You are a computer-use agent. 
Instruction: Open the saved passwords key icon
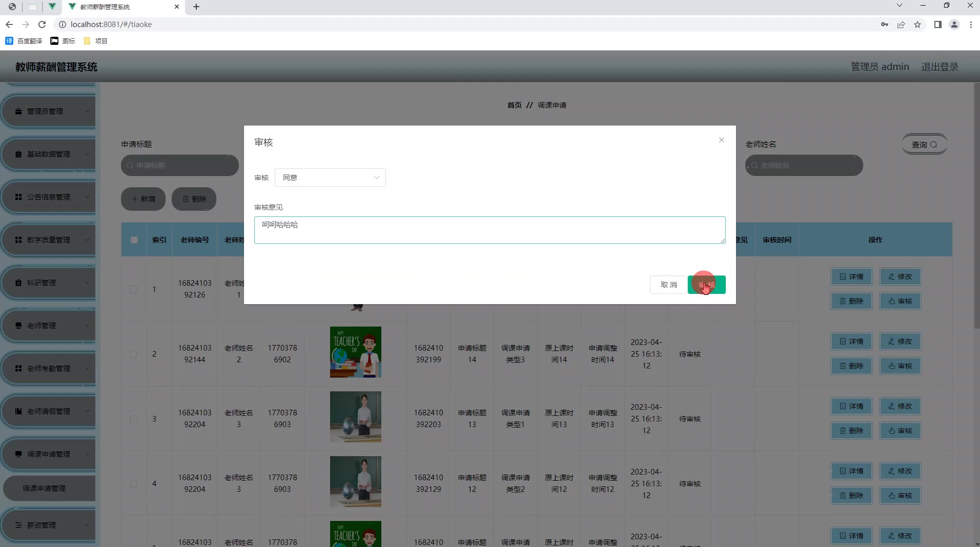pos(885,24)
